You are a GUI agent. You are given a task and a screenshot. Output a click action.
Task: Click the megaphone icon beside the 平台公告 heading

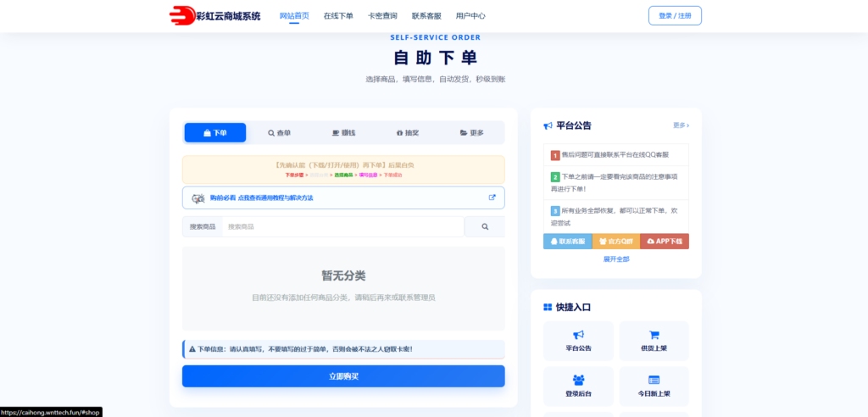[x=548, y=125]
